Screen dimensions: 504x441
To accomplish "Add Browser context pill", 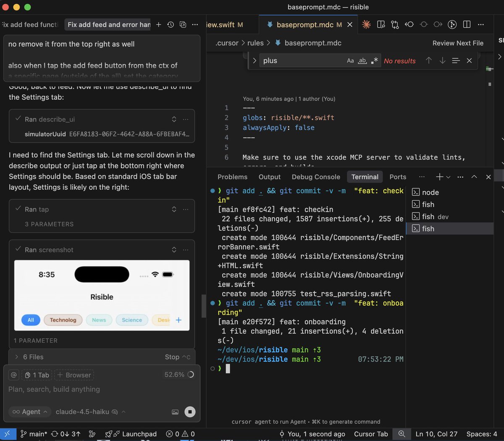I will coord(74,375).
